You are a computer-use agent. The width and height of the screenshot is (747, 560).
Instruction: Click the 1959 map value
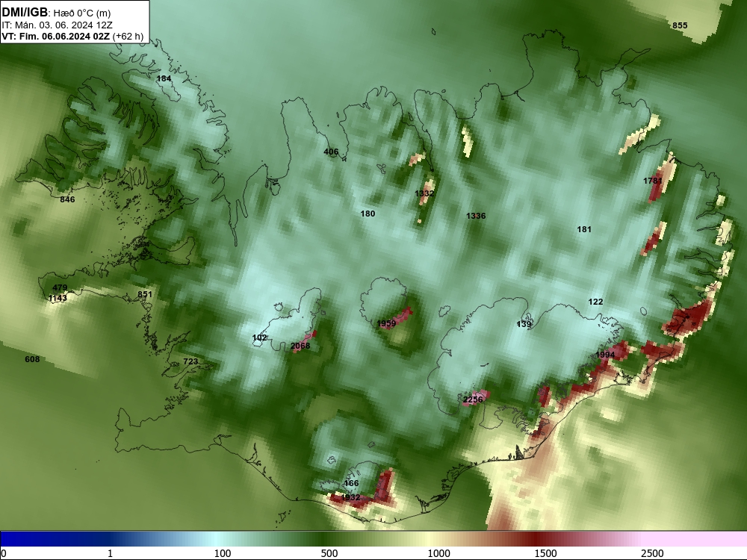386,324
